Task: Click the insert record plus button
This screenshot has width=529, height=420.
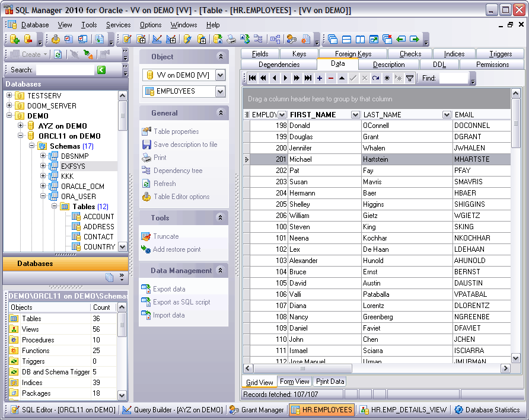Action: [320, 78]
